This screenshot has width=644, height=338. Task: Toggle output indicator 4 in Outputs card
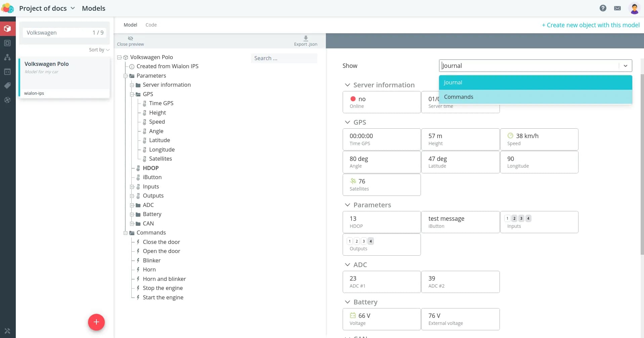(x=371, y=241)
